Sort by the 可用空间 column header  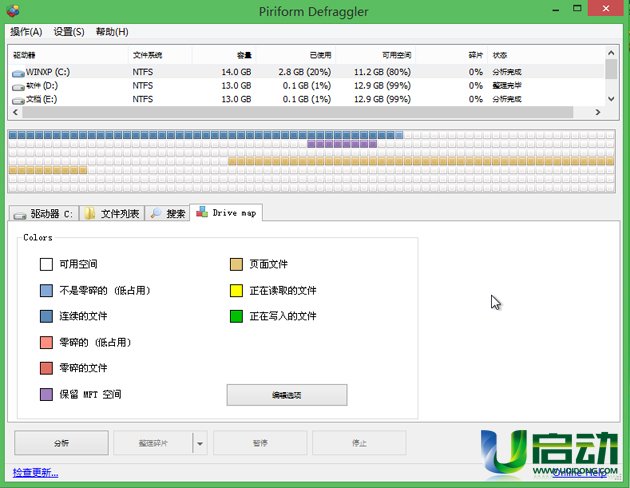pos(376,55)
